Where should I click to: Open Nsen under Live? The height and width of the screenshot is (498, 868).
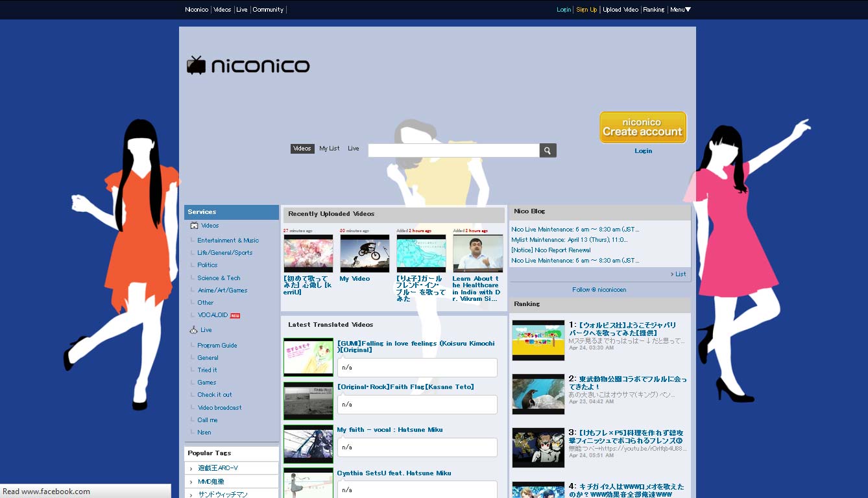pyautogui.click(x=204, y=433)
